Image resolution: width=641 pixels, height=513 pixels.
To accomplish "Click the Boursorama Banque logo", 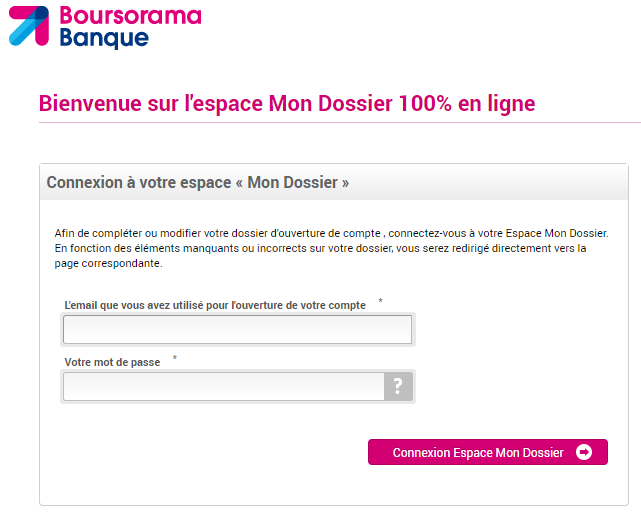I will click(105, 27).
